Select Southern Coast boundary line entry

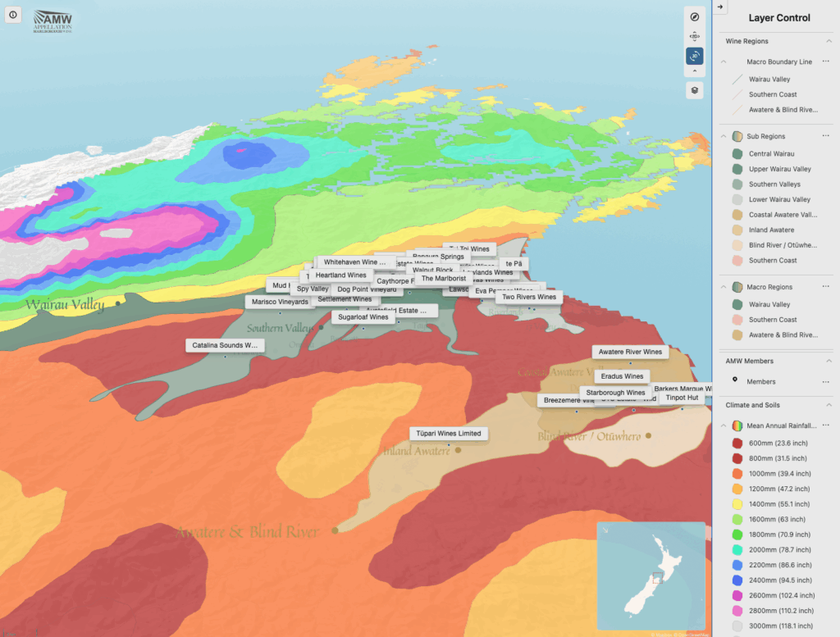[x=773, y=94]
